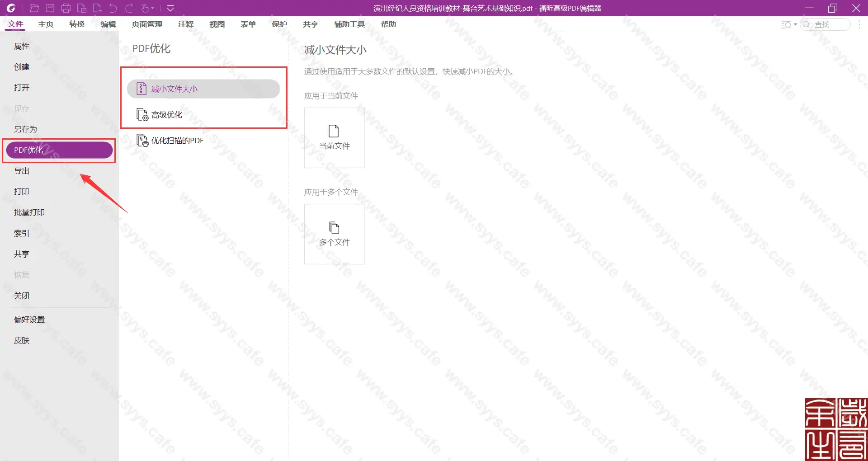Expand the advanced search dropdown arrow

[x=795, y=24]
